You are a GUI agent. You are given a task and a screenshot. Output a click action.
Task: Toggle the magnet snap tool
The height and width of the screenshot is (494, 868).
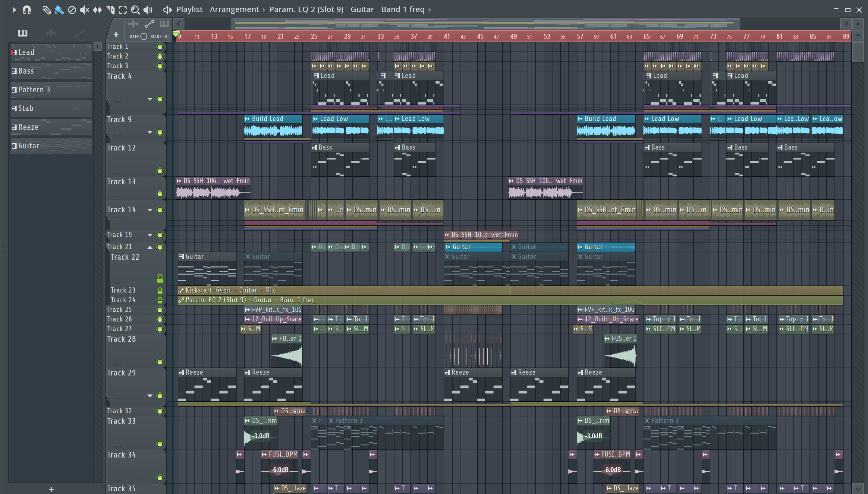[27, 10]
